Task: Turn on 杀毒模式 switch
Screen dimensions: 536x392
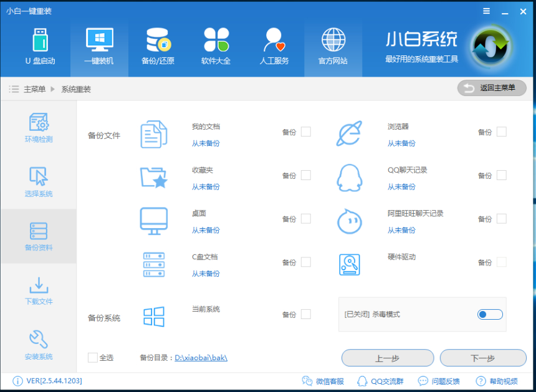Action: click(x=490, y=315)
